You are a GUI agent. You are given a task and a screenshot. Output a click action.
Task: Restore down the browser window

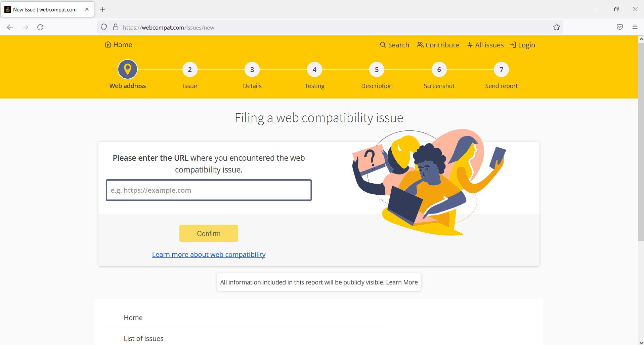[x=616, y=9]
